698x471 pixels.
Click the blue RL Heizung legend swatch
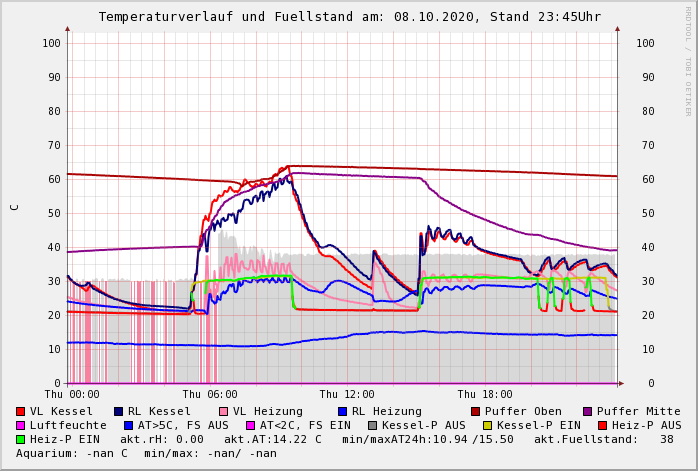pos(342,411)
